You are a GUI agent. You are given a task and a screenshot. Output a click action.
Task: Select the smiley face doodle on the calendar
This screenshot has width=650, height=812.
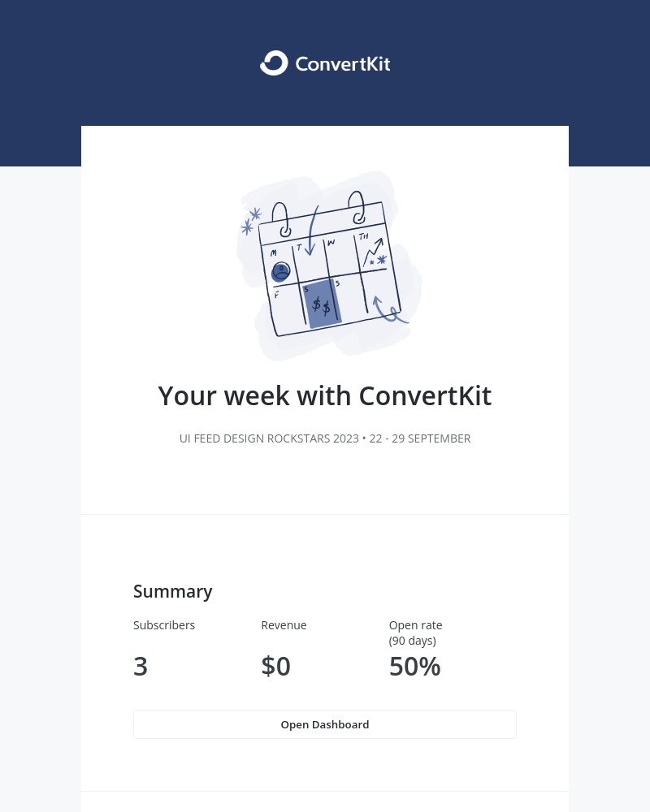281,271
